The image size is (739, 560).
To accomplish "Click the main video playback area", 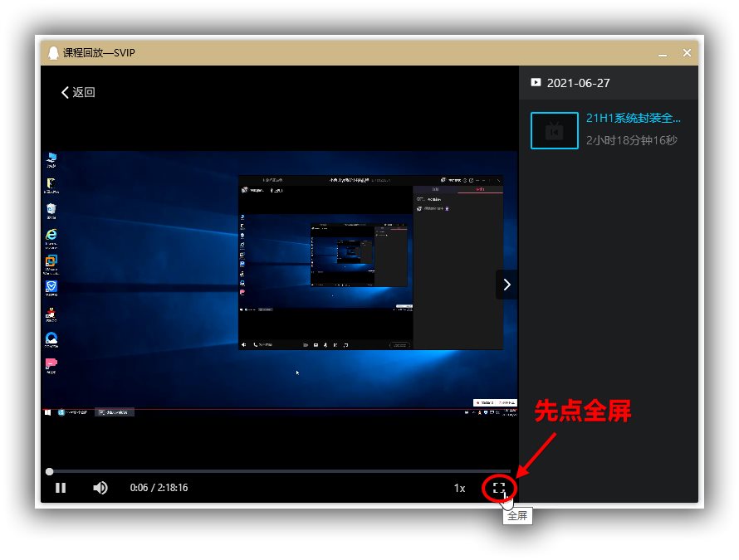I will 280,283.
